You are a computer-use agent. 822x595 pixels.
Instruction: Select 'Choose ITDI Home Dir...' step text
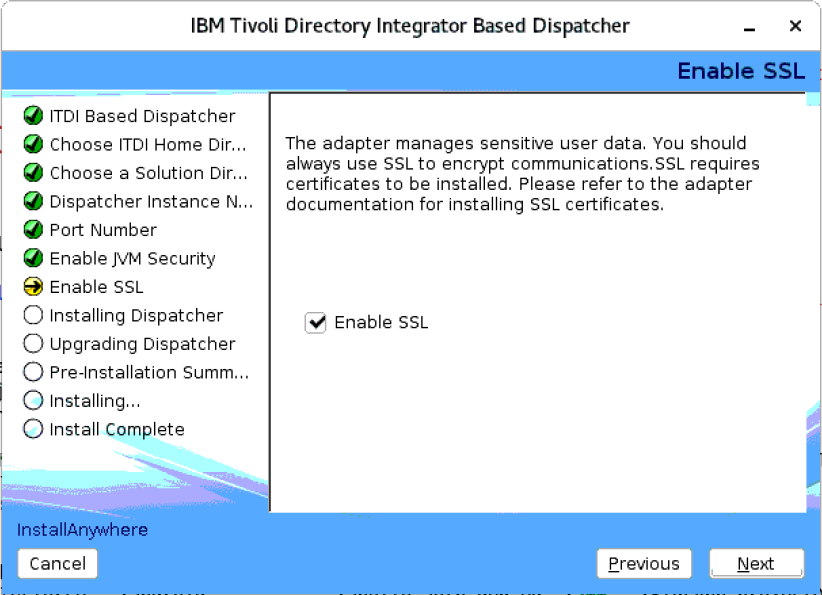point(148,144)
